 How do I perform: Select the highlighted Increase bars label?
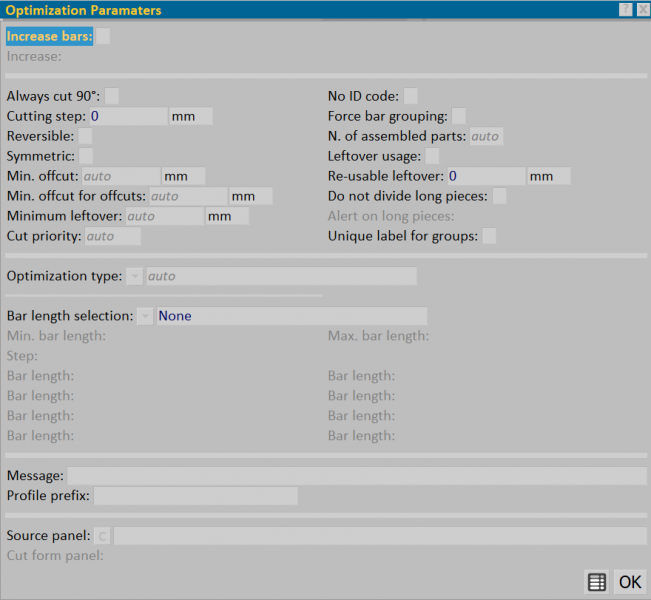tap(49, 36)
